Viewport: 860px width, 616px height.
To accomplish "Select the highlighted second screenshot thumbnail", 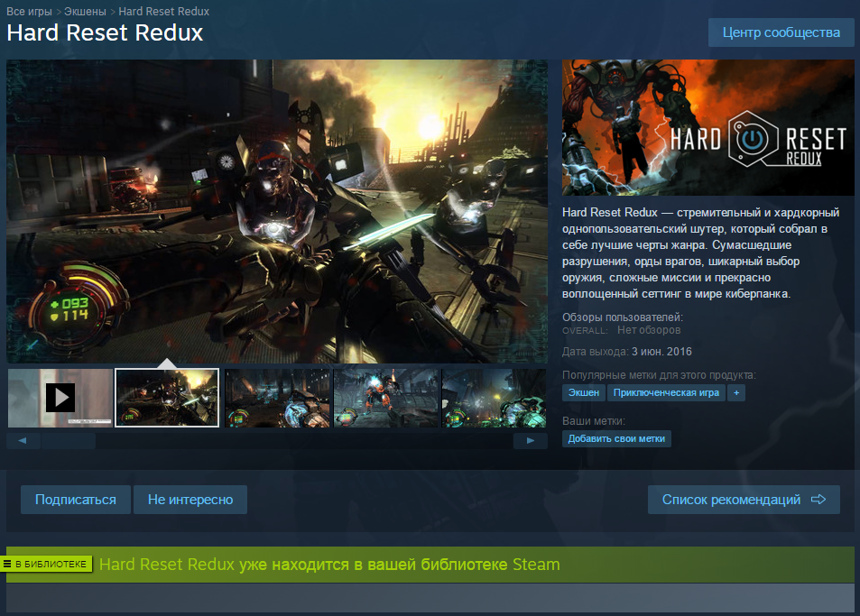I will point(167,398).
